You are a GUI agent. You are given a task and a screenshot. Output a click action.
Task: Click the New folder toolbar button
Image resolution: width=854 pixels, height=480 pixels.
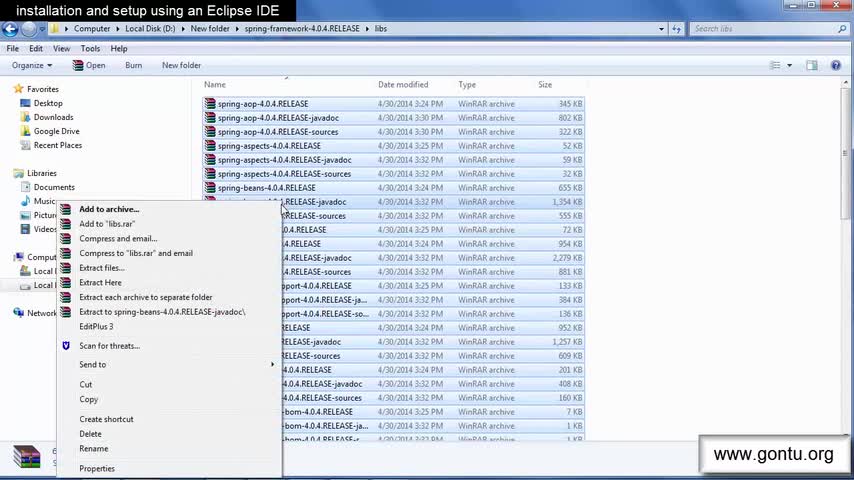pos(181,65)
